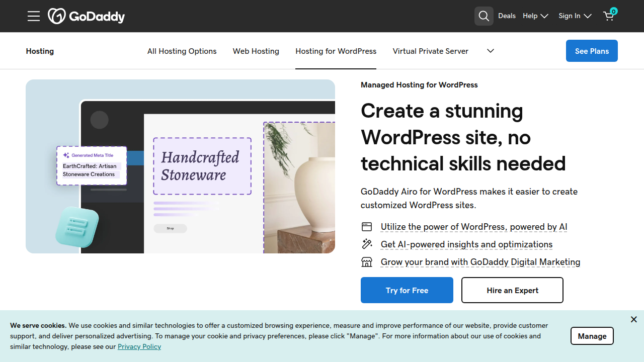Viewport: 644px width, 362px height.
Task: Open the search magnifier icon
Action: (484, 16)
